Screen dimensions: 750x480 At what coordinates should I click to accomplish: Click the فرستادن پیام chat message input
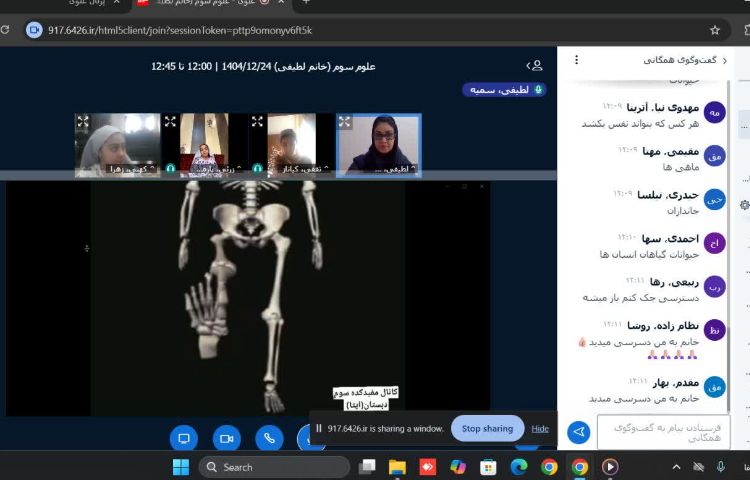pyautogui.click(x=664, y=432)
